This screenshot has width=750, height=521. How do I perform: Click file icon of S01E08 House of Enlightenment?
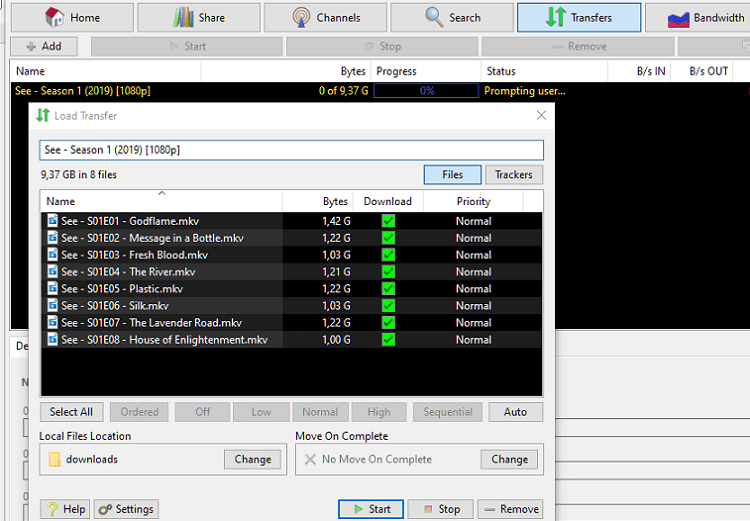[x=53, y=339]
